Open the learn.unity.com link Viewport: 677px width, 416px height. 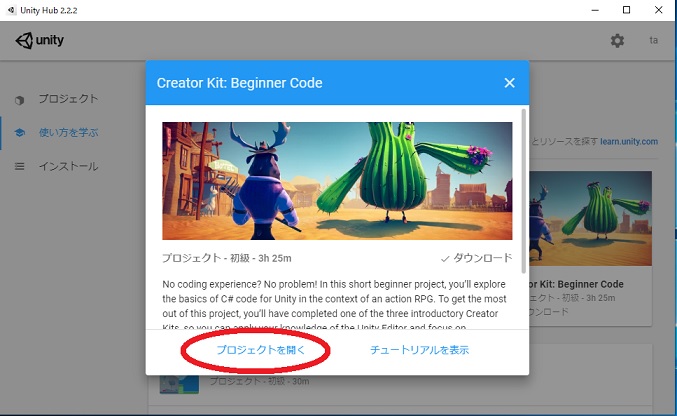[x=629, y=141]
